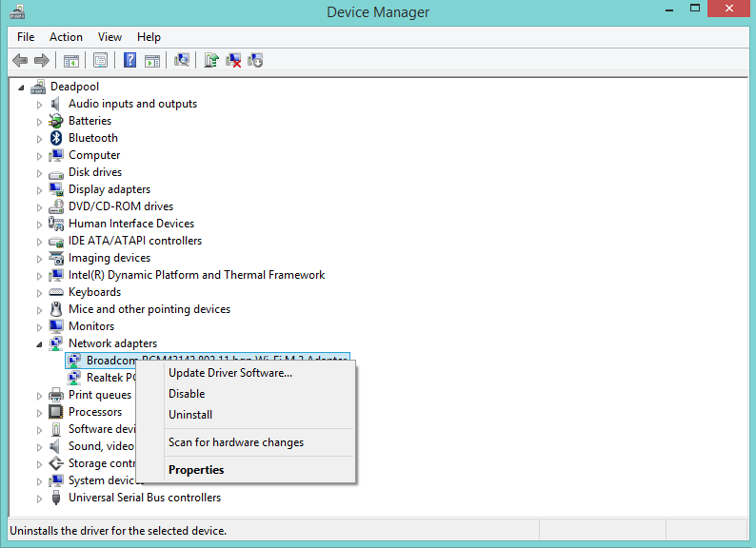The image size is (756, 548).
Task: Open the Properties sheet toolbar icon
Action: (100, 61)
